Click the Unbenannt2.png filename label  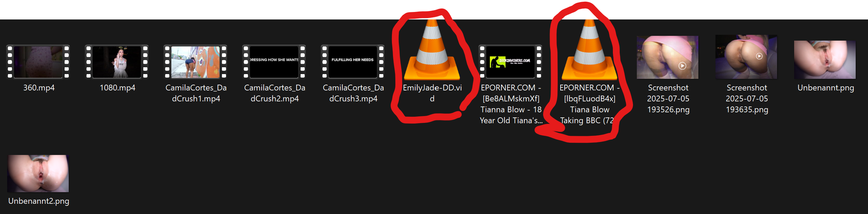point(39,201)
